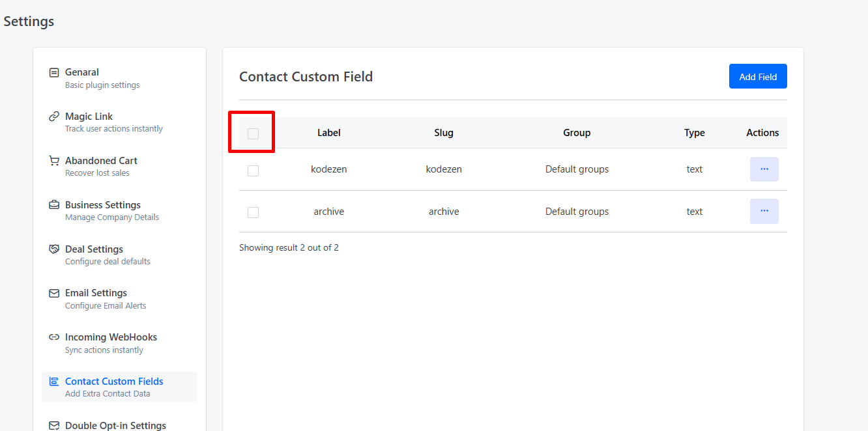Select Contact Custom Fields menu item

(119, 387)
